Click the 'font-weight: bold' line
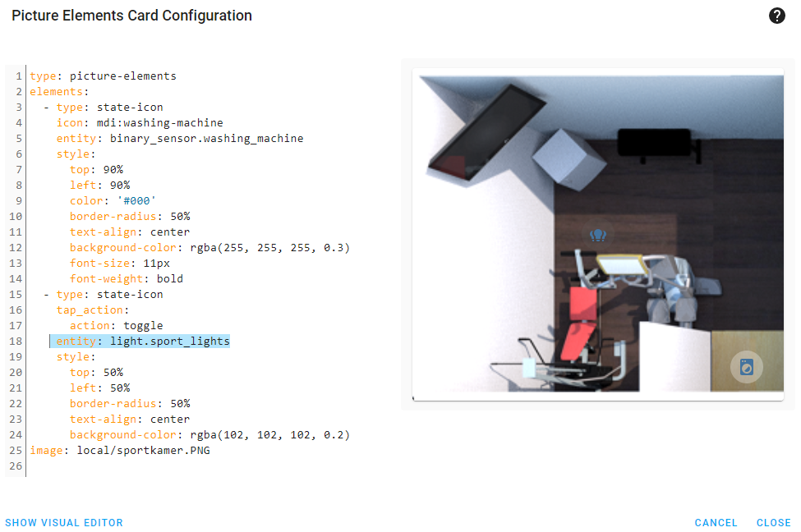This screenshot has width=801, height=532. click(127, 279)
